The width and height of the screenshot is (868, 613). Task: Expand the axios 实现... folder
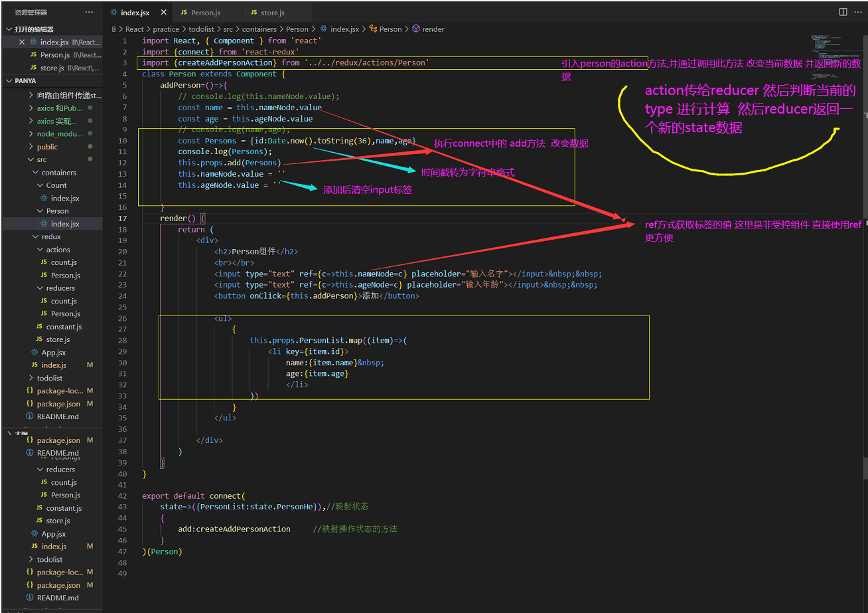coord(56,121)
